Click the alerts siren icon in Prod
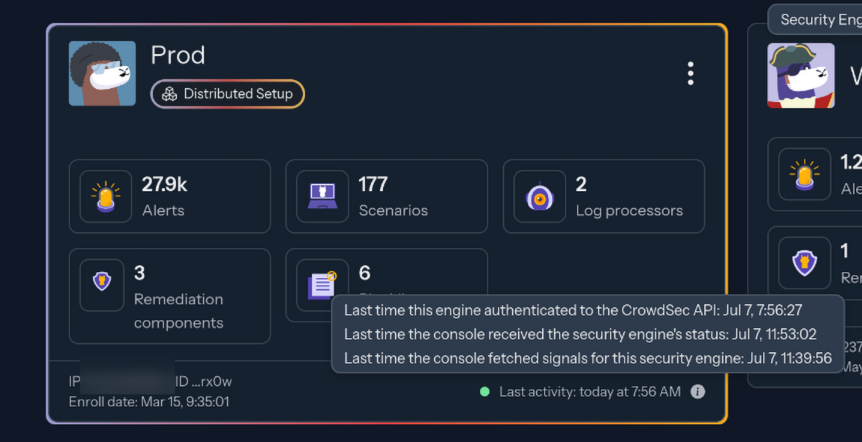The image size is (862, 442). coord(105,196)
